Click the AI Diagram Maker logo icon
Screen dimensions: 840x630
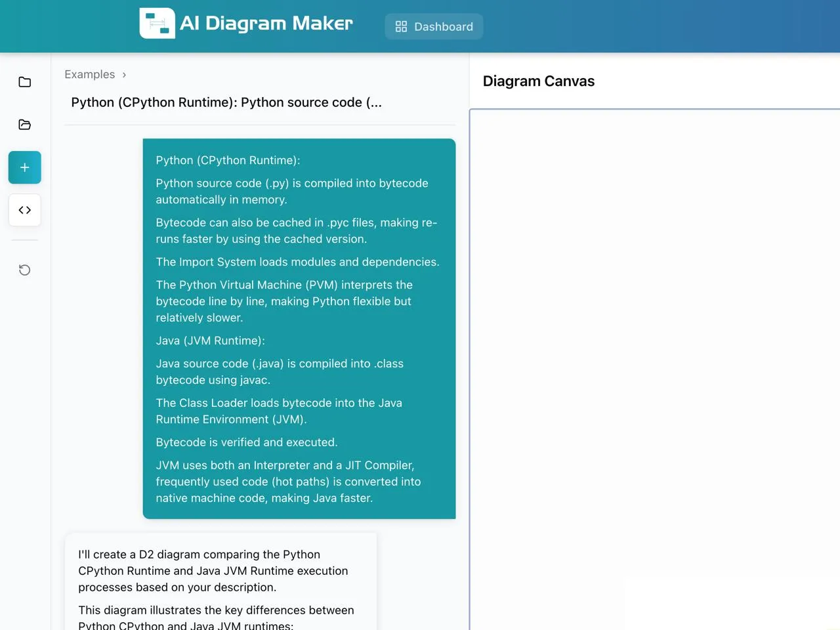point(157,24)
